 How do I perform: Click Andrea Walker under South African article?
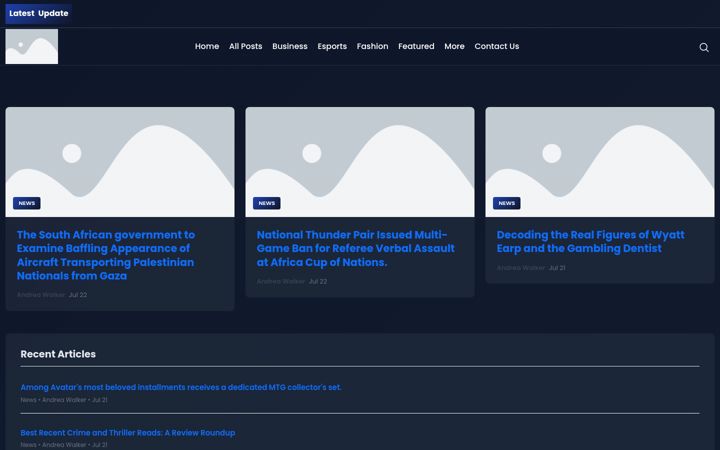click(x=41, y=295)
